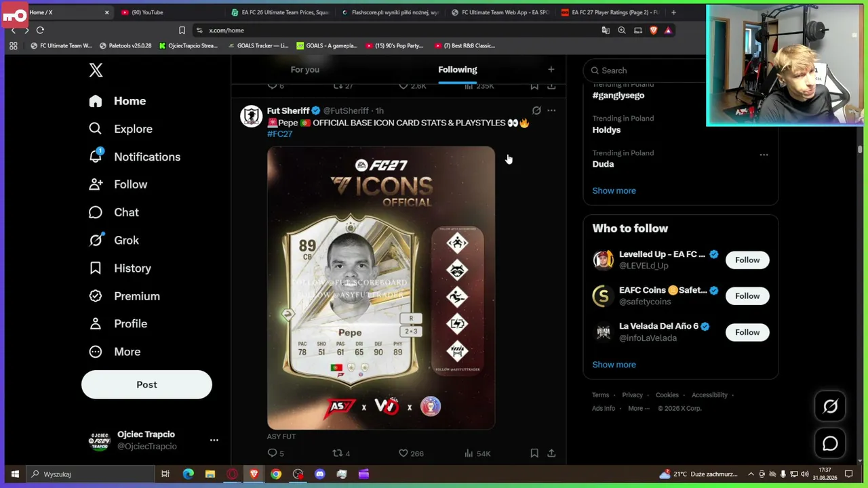868x488 pixels.
Task: Open the floating messages chat button
Action: click(x=830, y=444)
